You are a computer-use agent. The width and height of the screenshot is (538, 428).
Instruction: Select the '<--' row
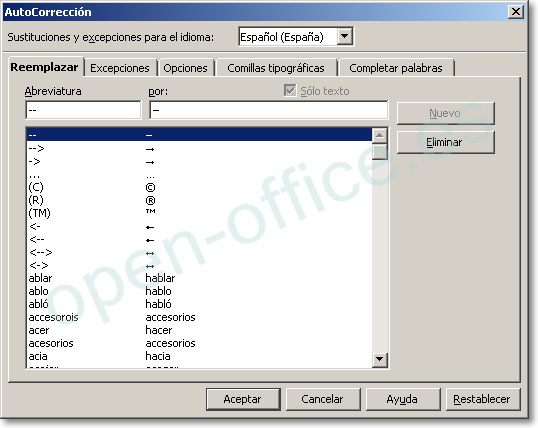point(199,240)
